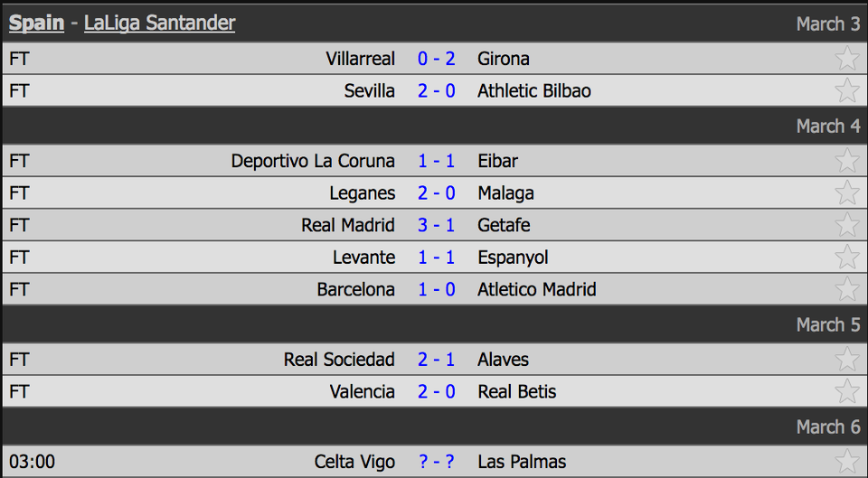This screenshot has width=868, height=478.
Task: Star the Real Madrid vs Getafe match
Action: pos(847,225)
